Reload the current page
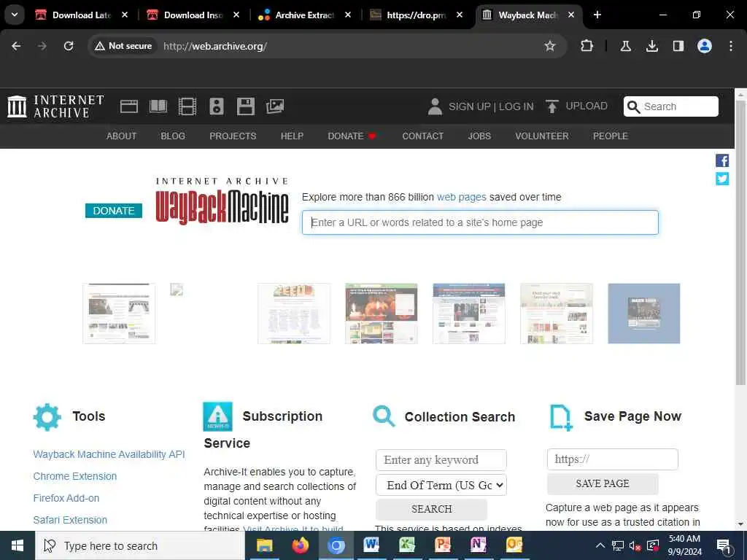Image resolution: width=747 pixels, height=560 pixels. [x=69, y=46]
